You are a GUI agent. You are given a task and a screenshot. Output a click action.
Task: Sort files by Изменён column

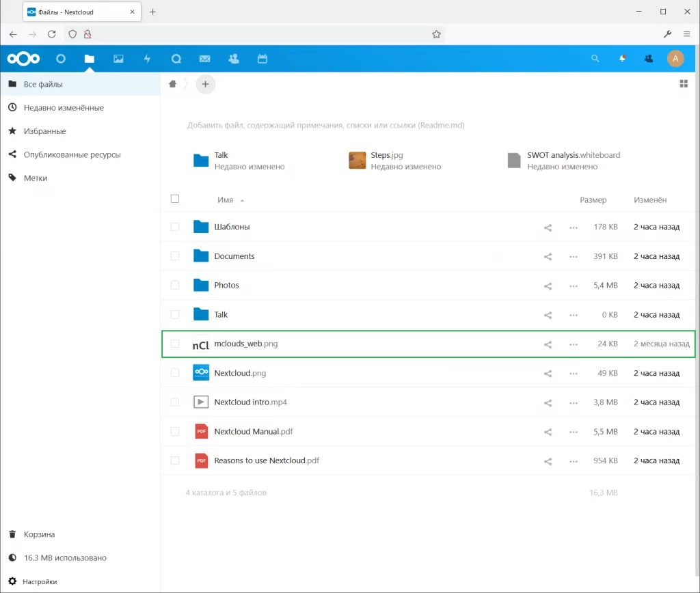[650, 200]
